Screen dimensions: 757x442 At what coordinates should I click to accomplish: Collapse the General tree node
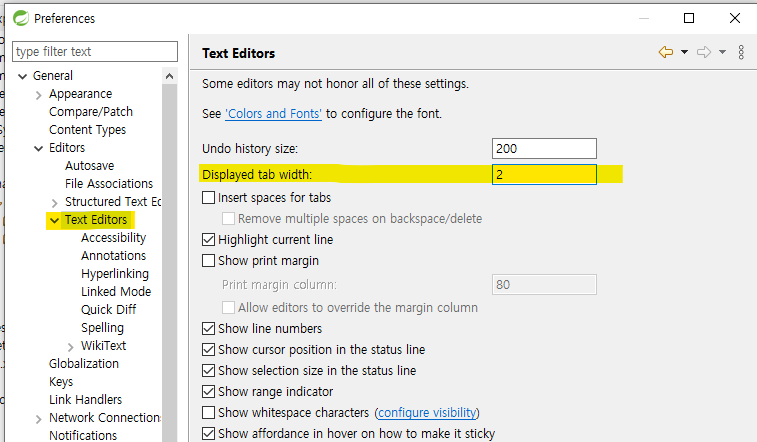point(22,76)
